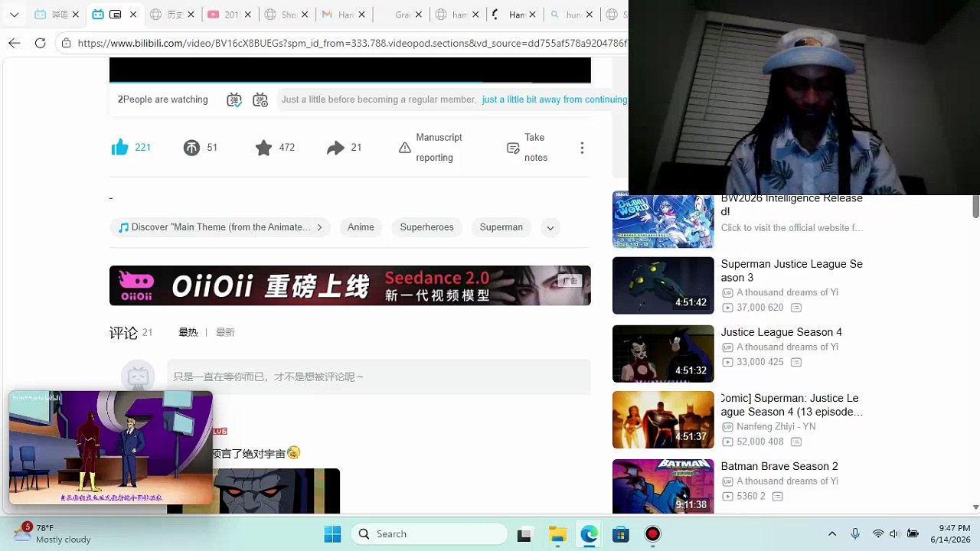View site information lock icon
Viewport: 980px width, 551px height.
coord(67,44)
